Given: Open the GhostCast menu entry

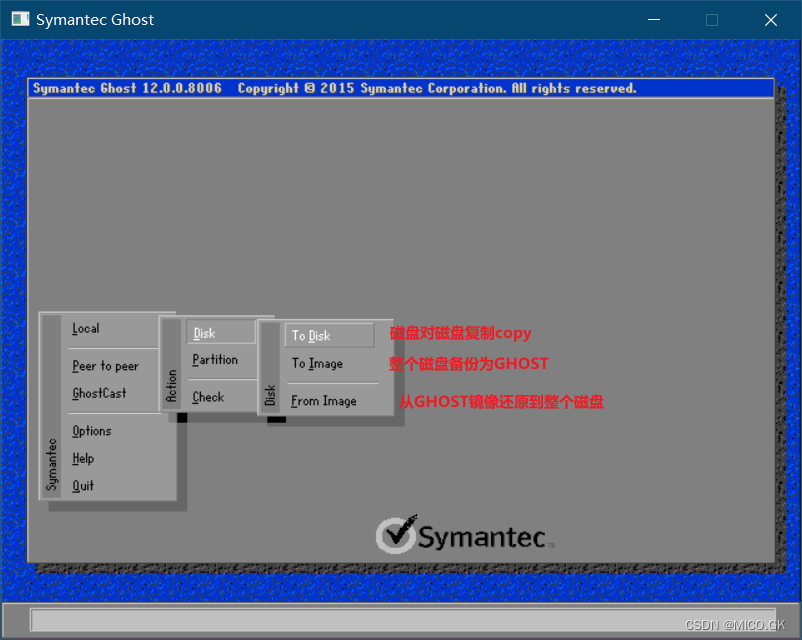Looking at the screenshot, I should (x=99, y=393).
